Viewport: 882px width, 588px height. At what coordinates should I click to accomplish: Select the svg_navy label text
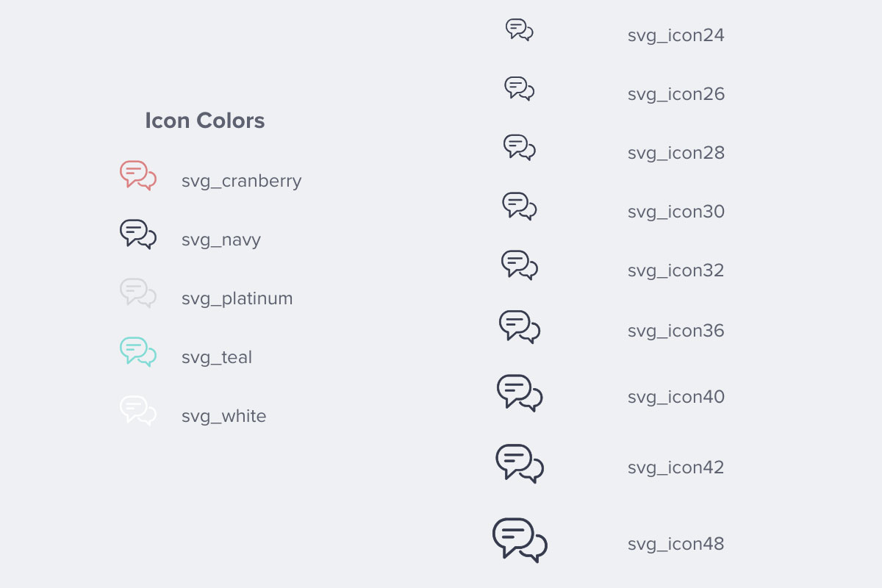(221, 240)
